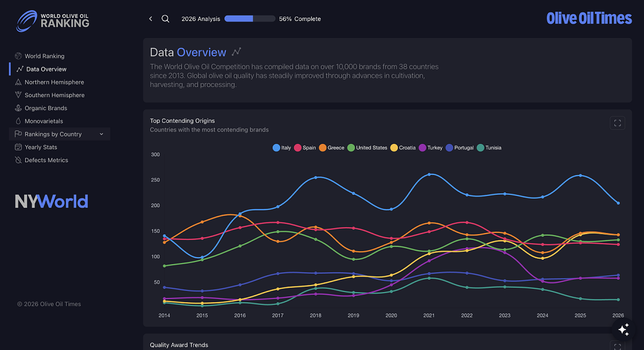
Task: Click the 2026 Analysis progress bar
Action: tap(250, 19)
